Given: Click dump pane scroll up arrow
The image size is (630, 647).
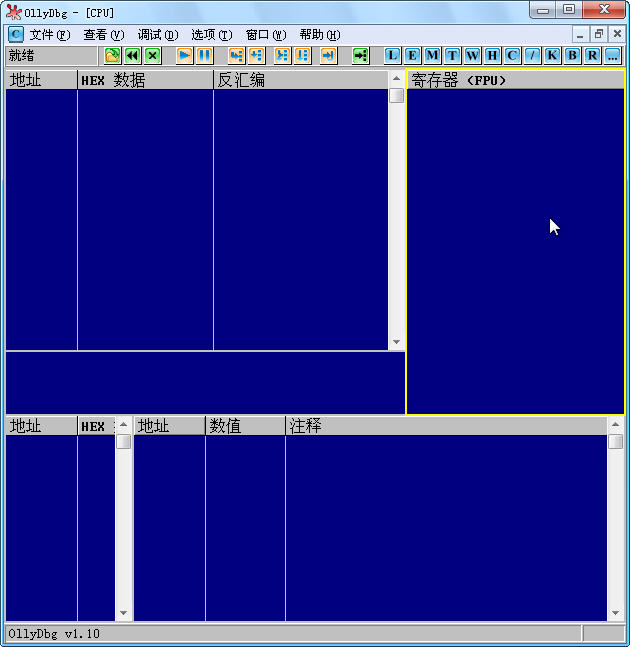Looking at the screenshot, I should pos(123,424).
